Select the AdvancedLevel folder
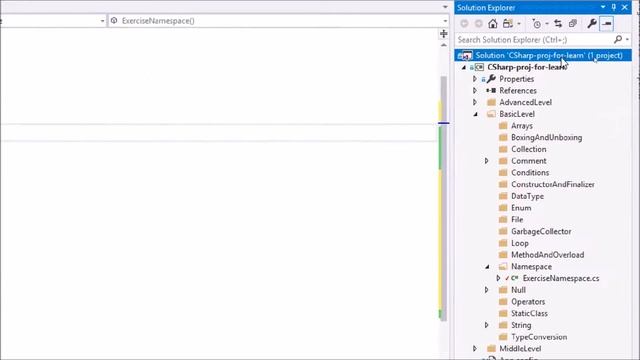 coord(525,102)
